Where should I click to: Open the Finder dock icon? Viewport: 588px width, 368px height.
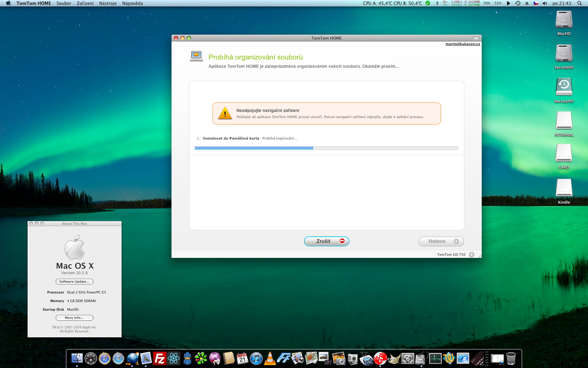click(x=77, y=358)
